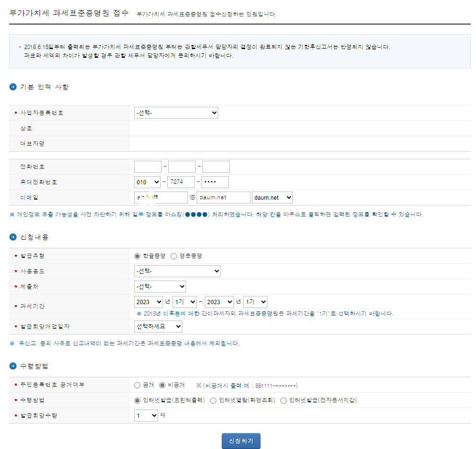Open the 발급희망개업일자 선택하세요 dropdown

pos(158,326)
